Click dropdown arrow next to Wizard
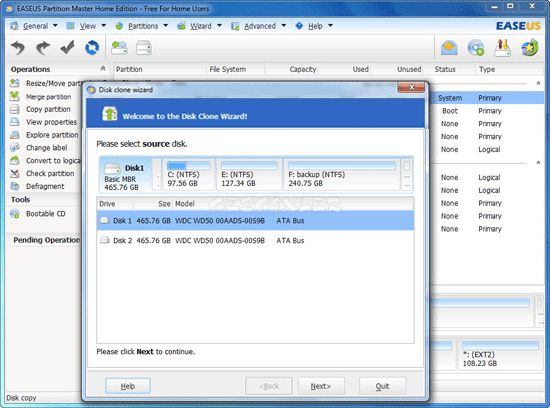550x408 pixels. click(x=220, y=26)
